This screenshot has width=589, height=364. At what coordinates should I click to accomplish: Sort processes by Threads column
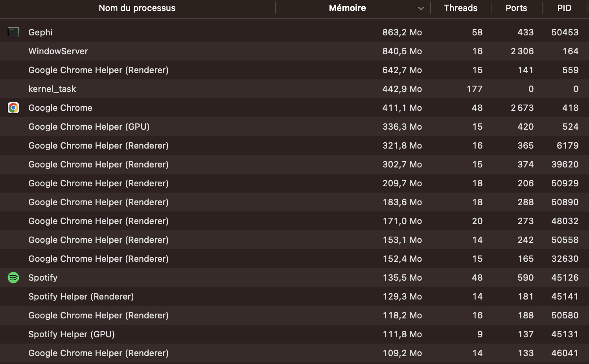(460, 8)
